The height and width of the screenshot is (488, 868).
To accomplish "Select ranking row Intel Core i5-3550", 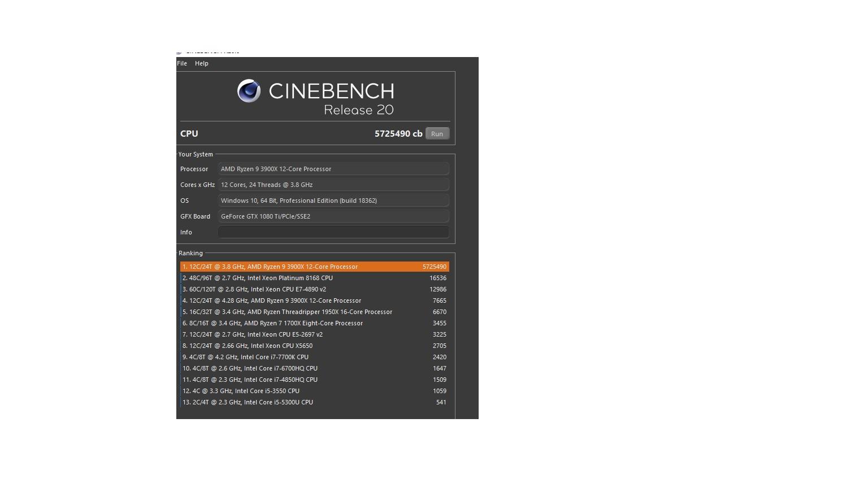I will (x=315, y=391).
